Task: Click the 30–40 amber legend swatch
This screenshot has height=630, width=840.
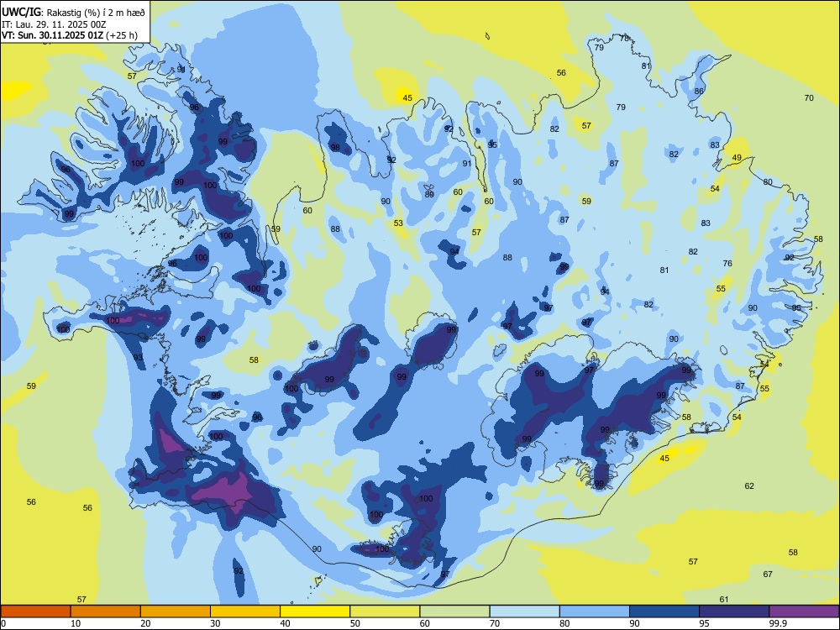Action: pyautogui.click(x=245, y=612)
